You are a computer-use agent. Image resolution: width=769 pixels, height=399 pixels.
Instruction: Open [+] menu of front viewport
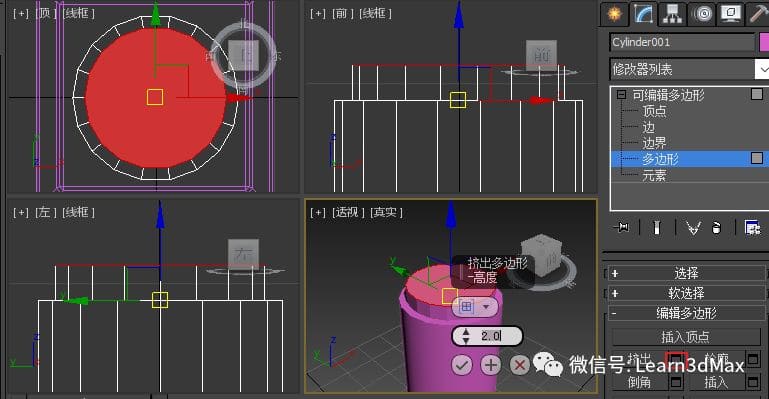point(318,13)
